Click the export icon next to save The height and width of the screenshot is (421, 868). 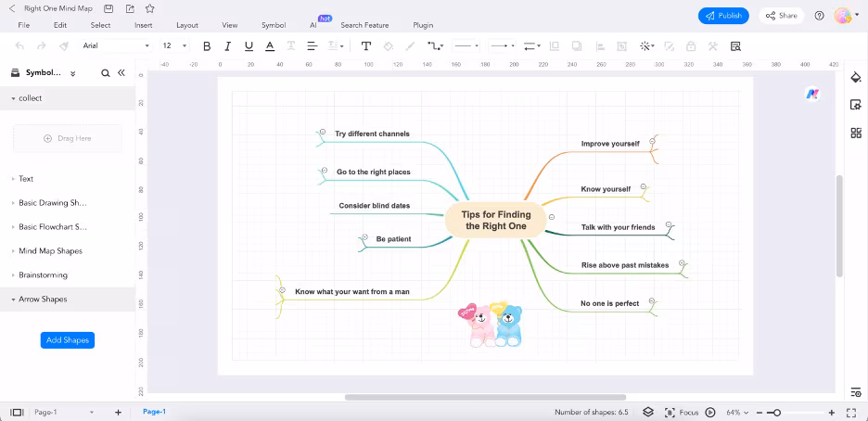coord(130,9)
